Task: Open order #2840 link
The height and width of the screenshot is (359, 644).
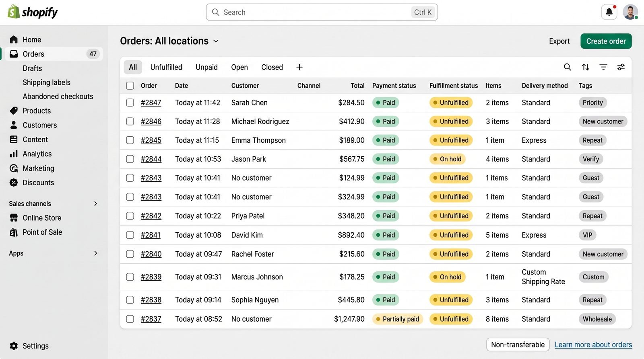Action: 151,254
